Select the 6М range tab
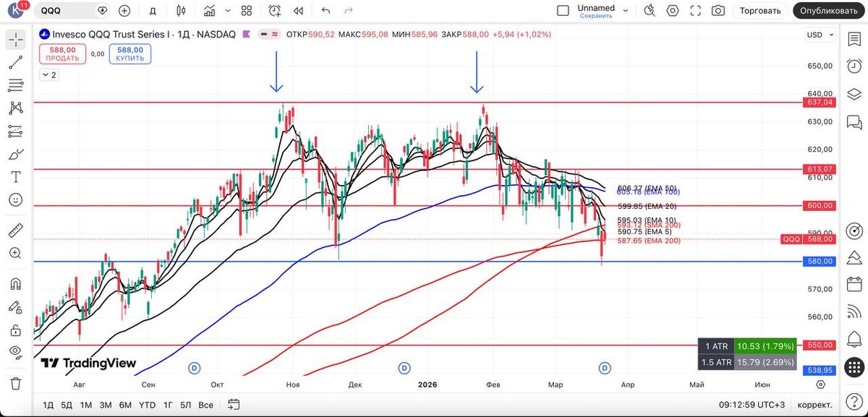This screenshot has height=417, width=868. (x=125, y=405)
